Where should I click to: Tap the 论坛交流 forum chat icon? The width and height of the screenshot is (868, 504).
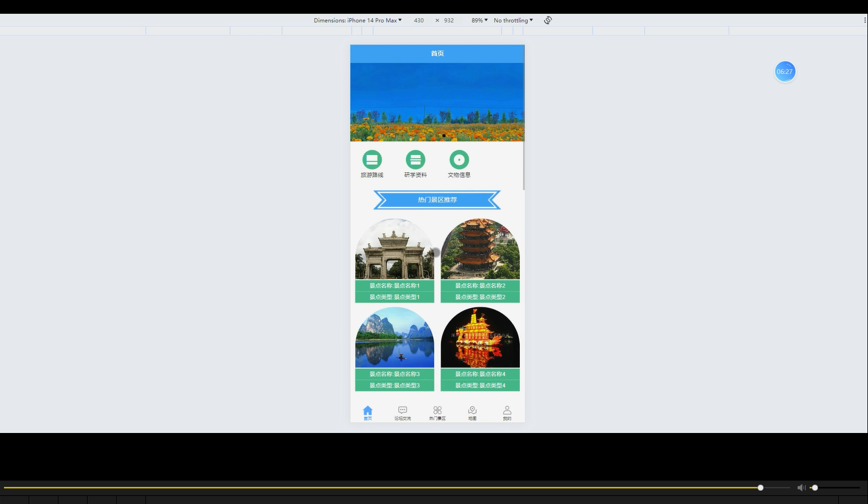[x=403, y=409]
